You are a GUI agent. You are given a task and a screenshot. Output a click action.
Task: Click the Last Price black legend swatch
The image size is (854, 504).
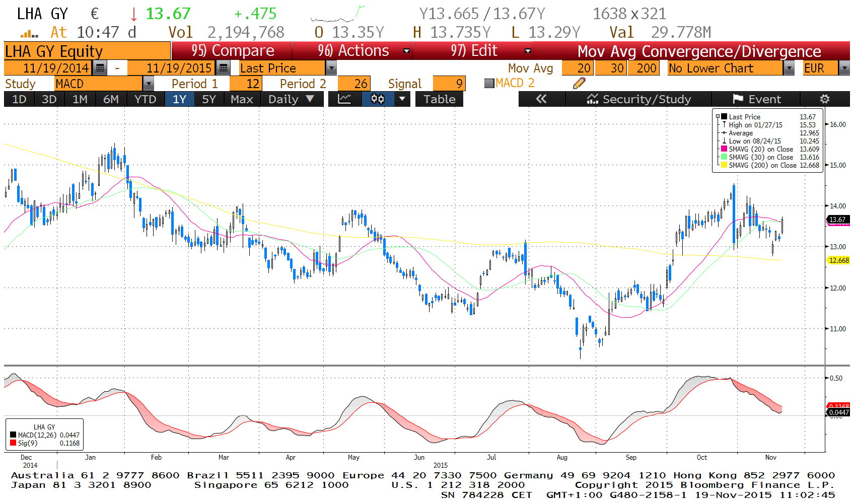724,116
